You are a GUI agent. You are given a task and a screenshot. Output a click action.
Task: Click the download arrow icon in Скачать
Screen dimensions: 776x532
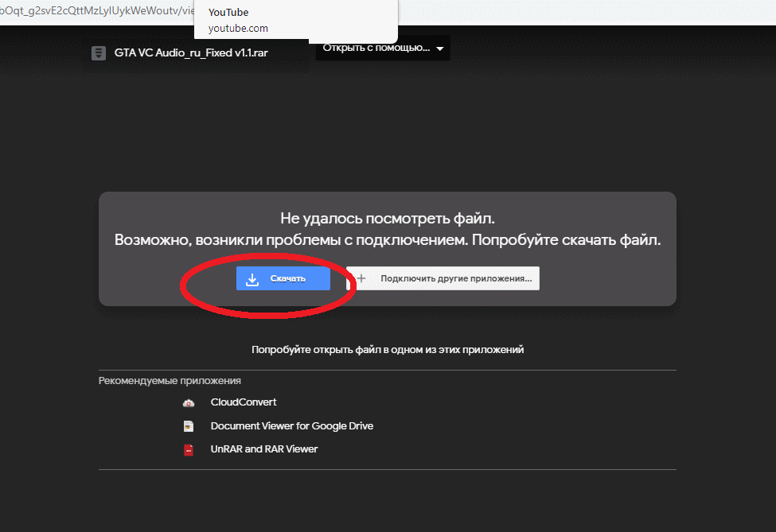coord(252,279)
